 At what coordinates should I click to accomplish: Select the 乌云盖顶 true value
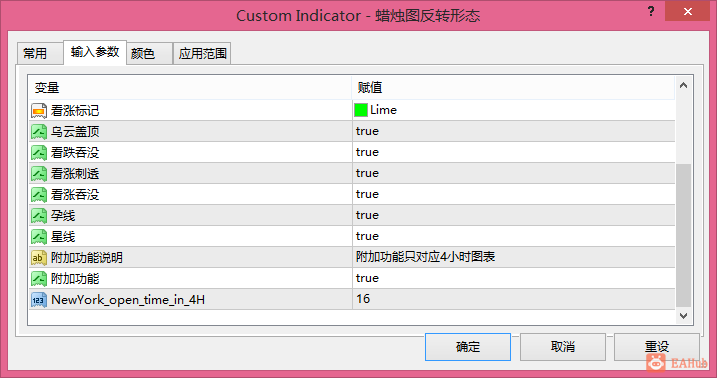(x=367, y=131)
